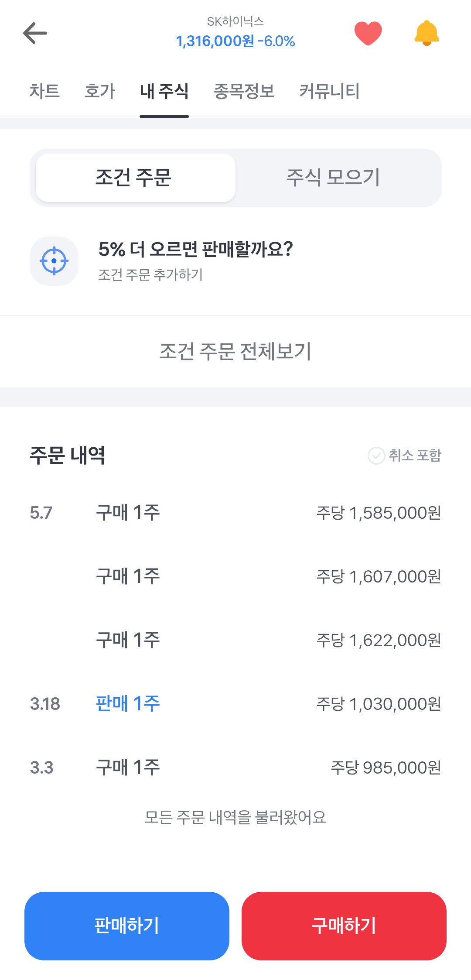Viewport: 471px width, 980px height.
Task: Toggle the red heart favorite icon
Action: tap(368, 33)
